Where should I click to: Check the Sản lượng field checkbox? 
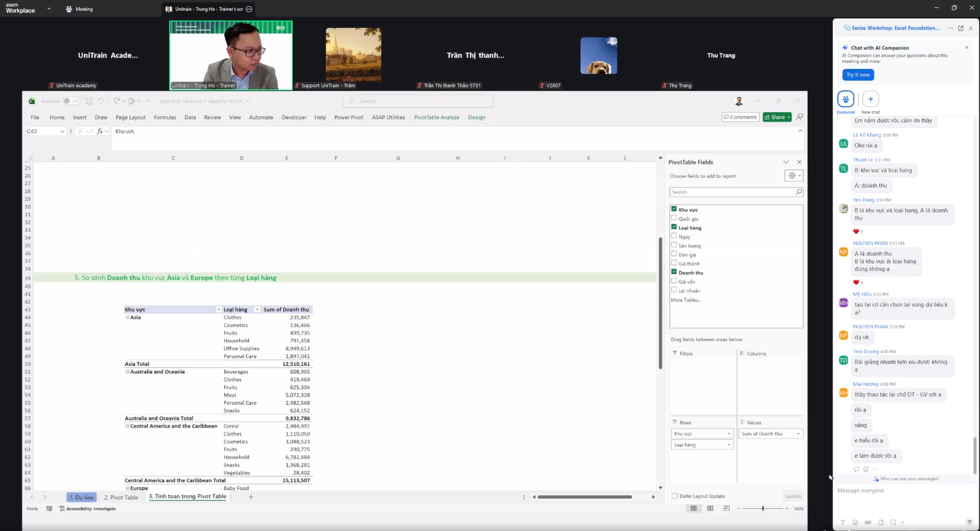point(674,245)
